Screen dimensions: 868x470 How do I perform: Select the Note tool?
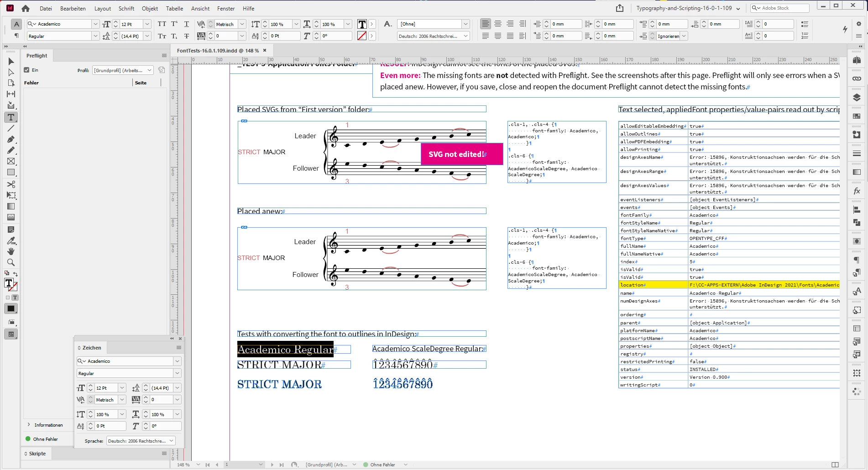11,230
